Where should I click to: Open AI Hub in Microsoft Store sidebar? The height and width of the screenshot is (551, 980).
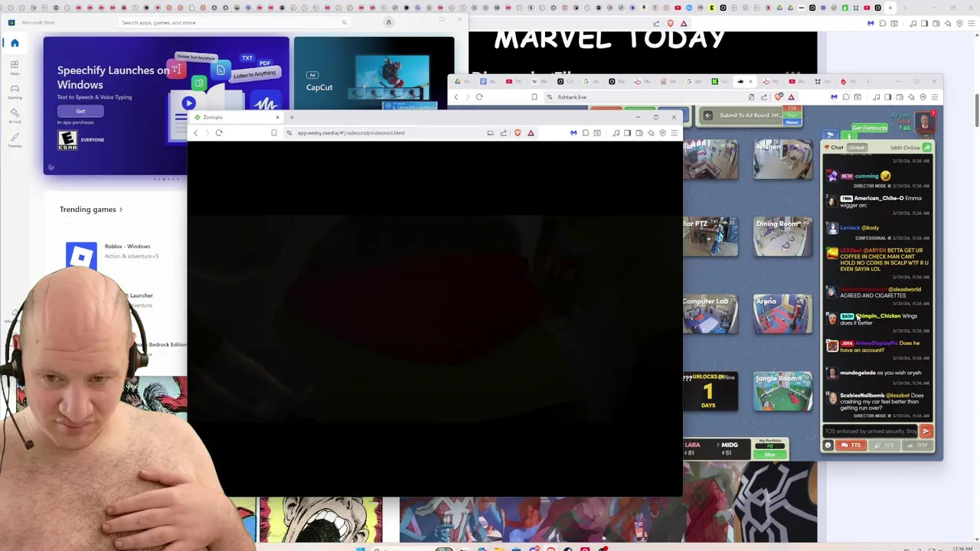pyautogui.click(x=15, y=115)
